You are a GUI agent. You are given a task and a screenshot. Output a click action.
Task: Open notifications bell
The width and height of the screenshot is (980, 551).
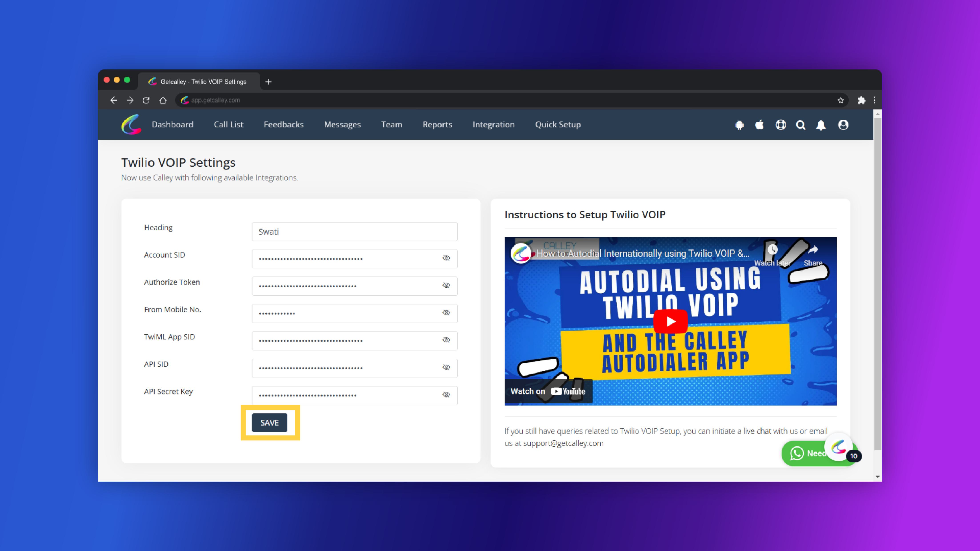(821, 125)
